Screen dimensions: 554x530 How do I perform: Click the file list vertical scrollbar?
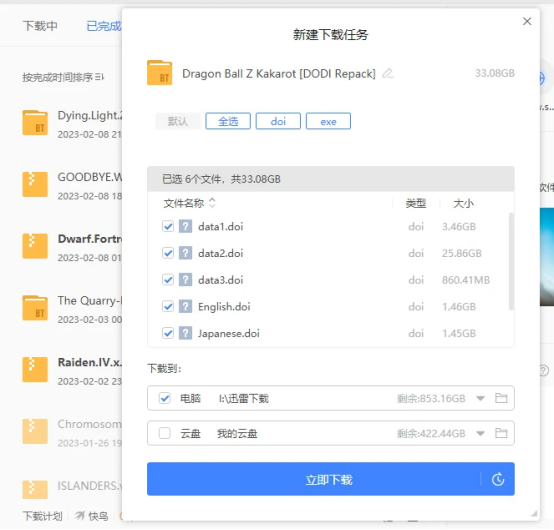(511, 261)
